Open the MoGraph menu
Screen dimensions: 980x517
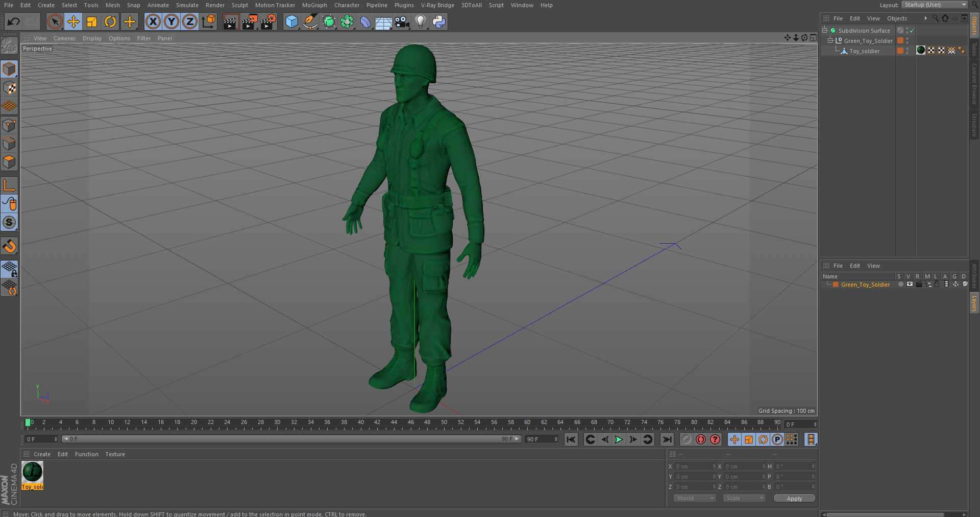314,5
